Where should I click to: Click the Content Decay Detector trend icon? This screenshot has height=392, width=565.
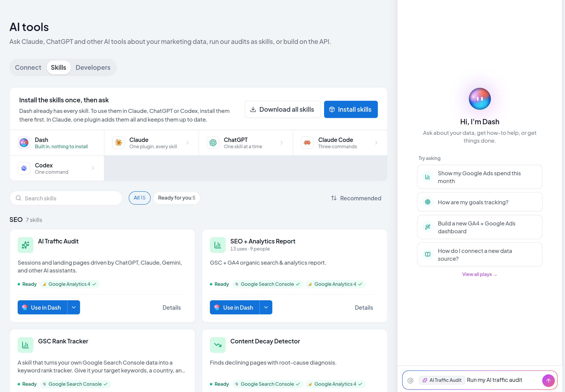218,345
